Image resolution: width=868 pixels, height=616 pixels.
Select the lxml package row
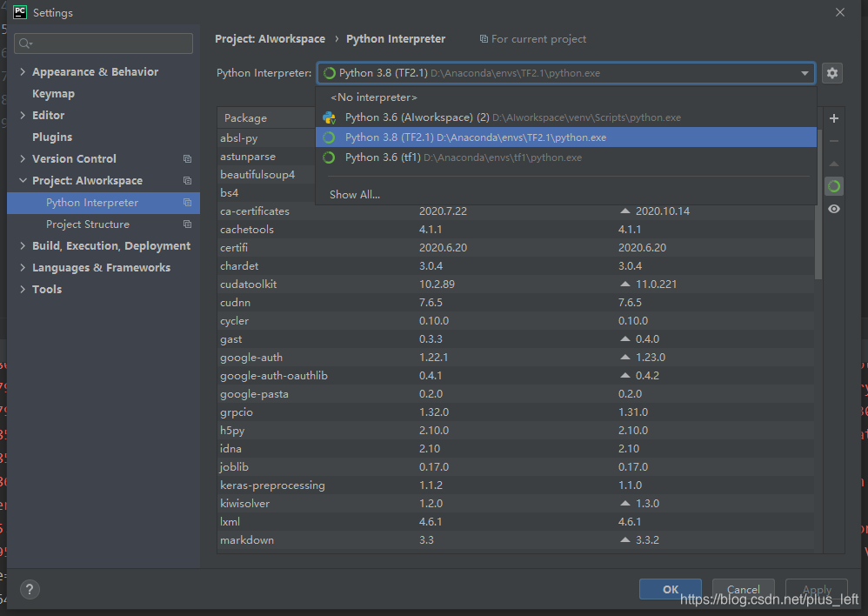pyautogui.click(x=516, y=522)
